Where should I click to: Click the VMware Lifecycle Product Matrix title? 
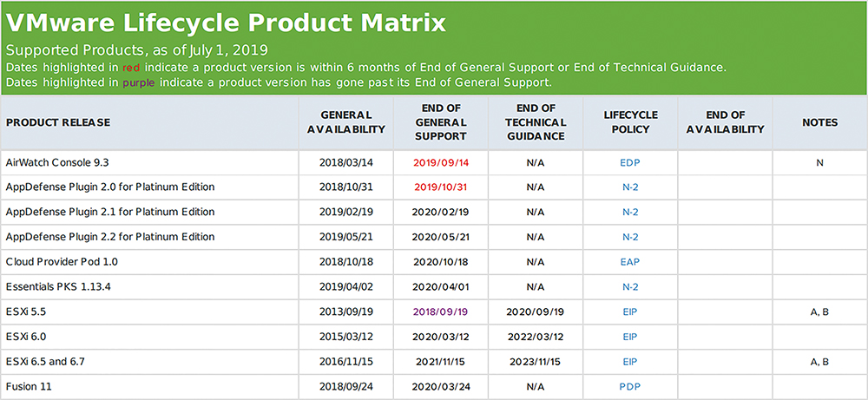226,23
